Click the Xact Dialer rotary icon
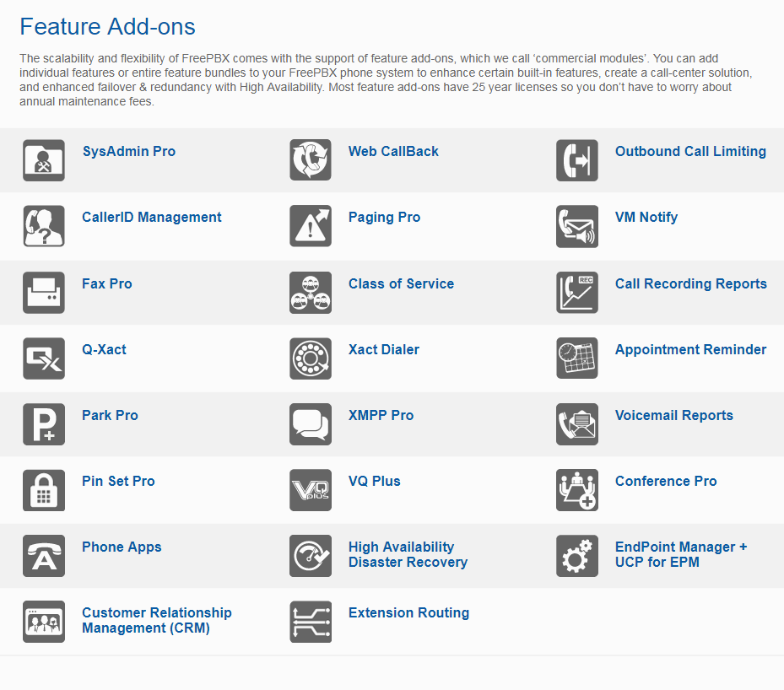 (x=311, y=358)
